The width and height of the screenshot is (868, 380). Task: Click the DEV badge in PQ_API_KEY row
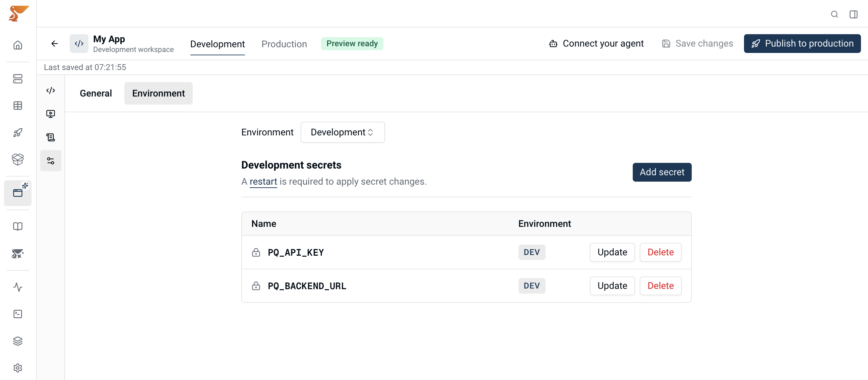532,252
